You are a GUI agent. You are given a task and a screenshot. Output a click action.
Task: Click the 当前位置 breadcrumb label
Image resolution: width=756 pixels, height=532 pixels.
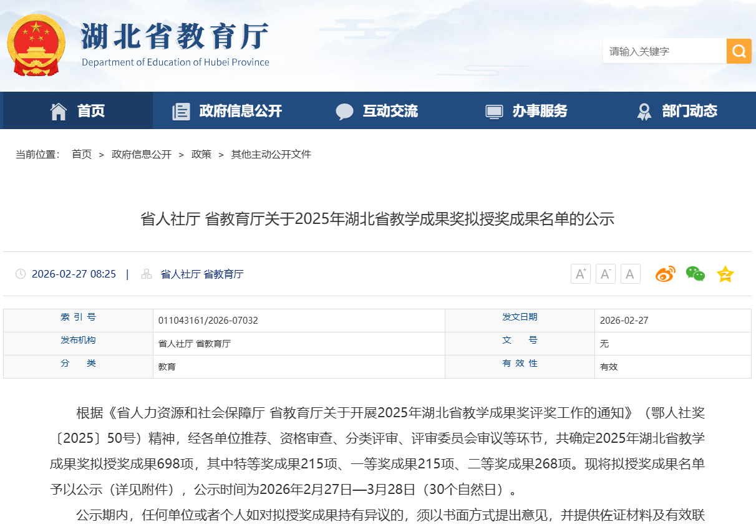tap(37, 154)
